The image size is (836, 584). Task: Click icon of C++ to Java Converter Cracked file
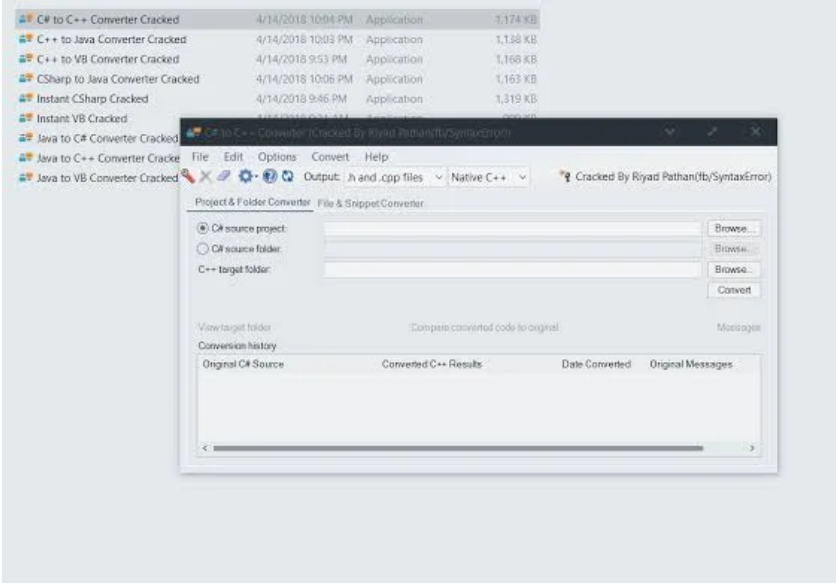tap(26, 39)
